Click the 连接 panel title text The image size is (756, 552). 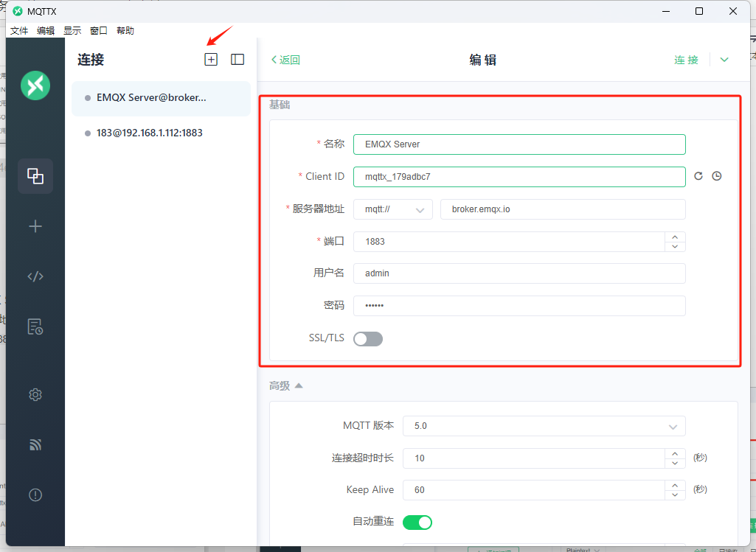point(91,60)
